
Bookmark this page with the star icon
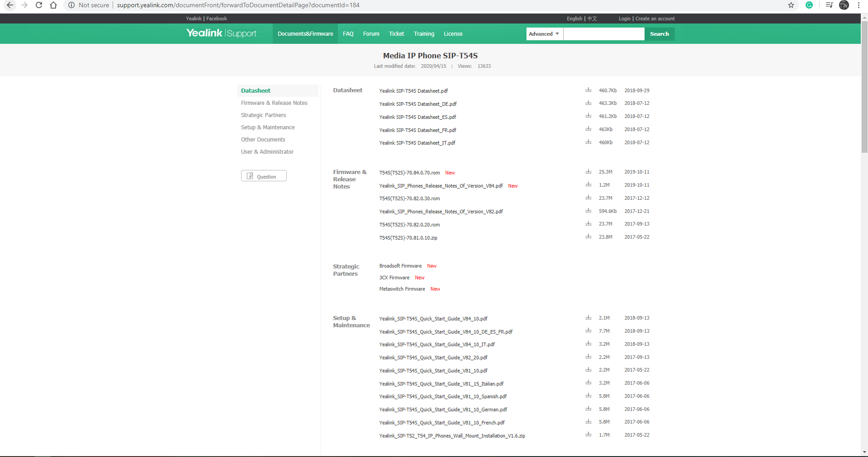tap(791, 5)
